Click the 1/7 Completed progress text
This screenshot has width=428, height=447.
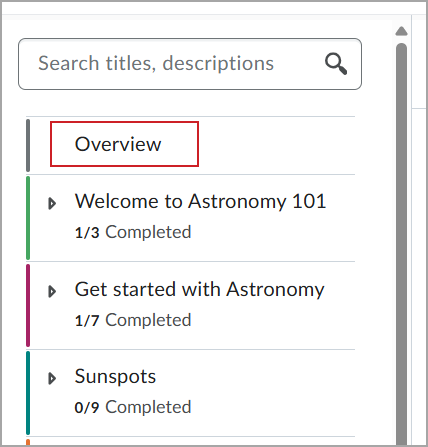[x=133, y=320]
